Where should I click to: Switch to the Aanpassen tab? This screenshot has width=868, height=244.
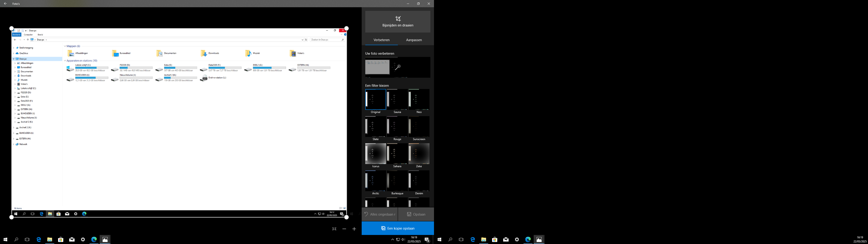pyautogui.click(x=414, y=40)
